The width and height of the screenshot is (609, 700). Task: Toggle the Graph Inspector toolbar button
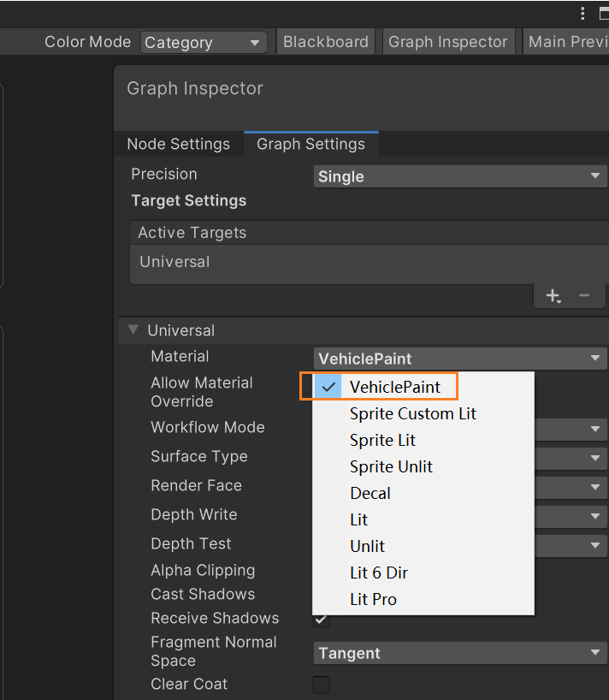point(447,42)
